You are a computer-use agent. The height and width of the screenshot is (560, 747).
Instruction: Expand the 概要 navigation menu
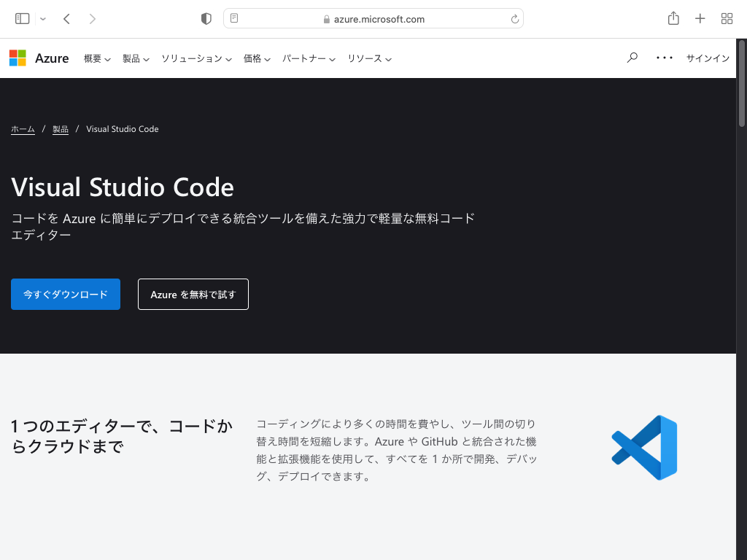coord(97,58)
